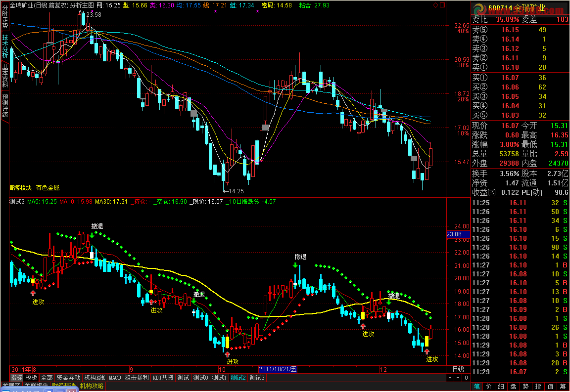Select the 测试 indicator tab
The image size is (570, 392).
183,378
